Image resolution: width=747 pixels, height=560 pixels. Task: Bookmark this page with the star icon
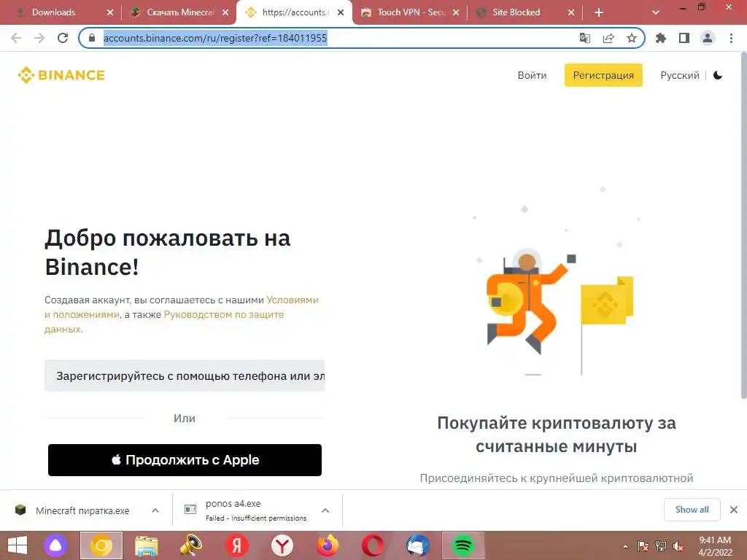coord(632,38)
